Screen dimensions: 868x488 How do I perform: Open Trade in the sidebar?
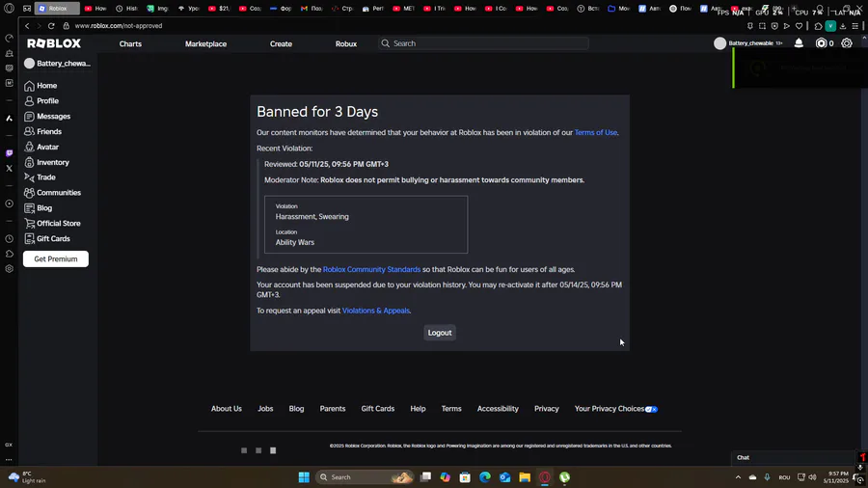(40, 177)
